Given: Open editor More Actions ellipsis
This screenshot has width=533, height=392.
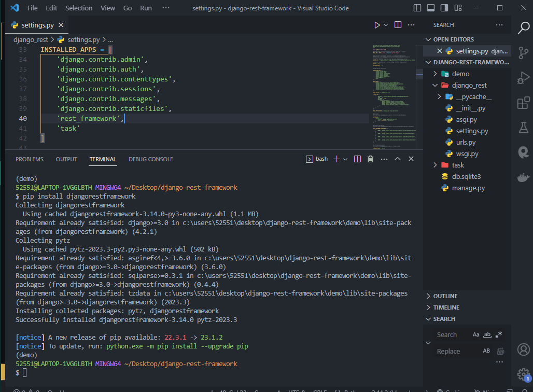Looking at the screenshot, I should coord(411,25).
